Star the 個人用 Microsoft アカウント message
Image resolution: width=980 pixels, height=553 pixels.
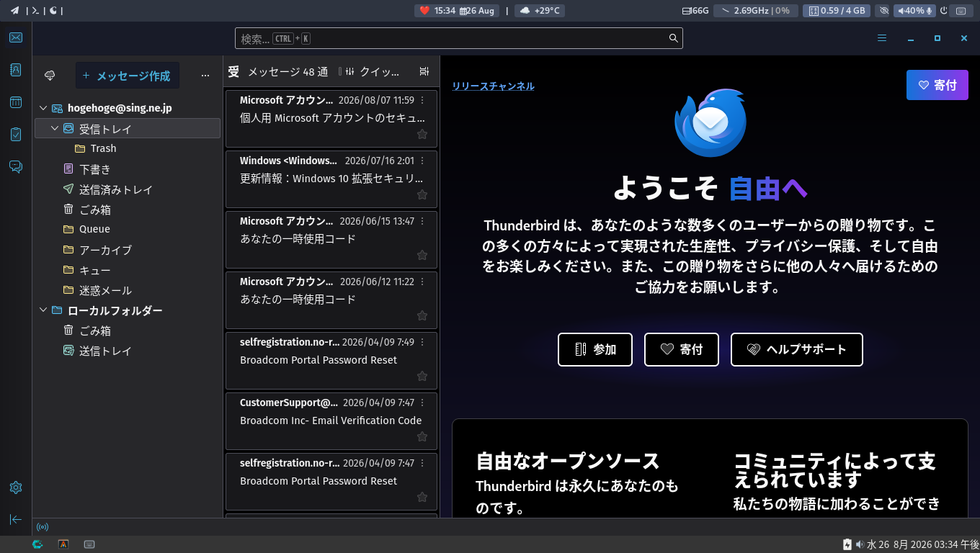422,134
